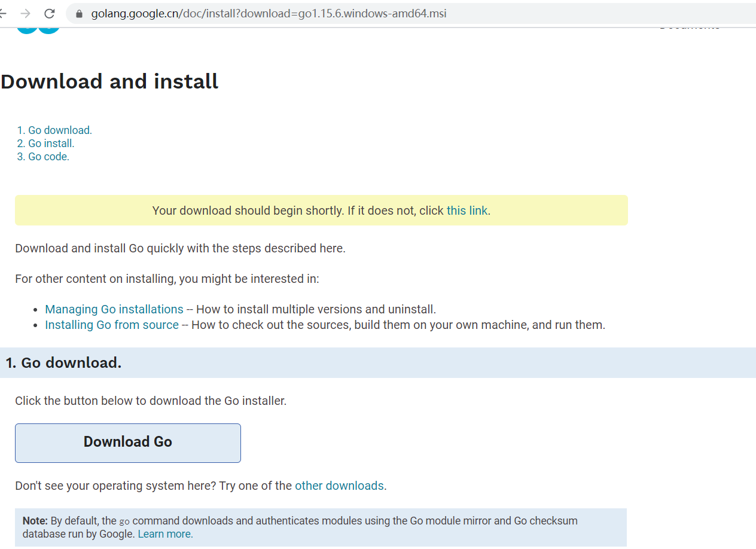Open site info via the padlock icon
756x549 pixels.
(79, 14)
